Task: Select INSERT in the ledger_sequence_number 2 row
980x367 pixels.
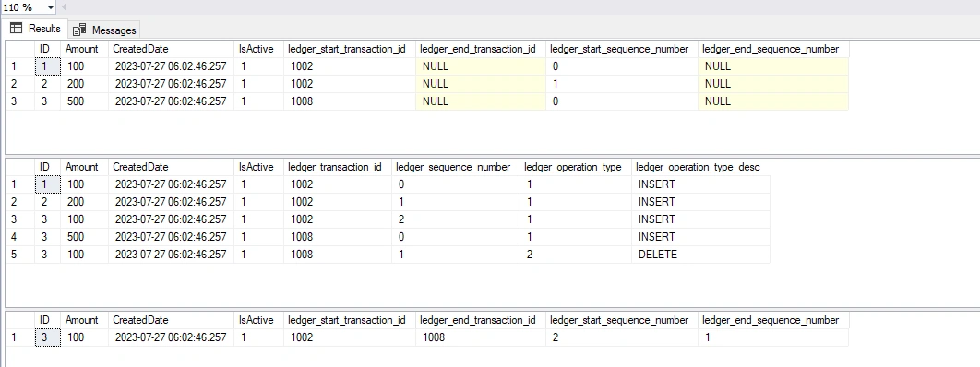Action: [700, 219]
